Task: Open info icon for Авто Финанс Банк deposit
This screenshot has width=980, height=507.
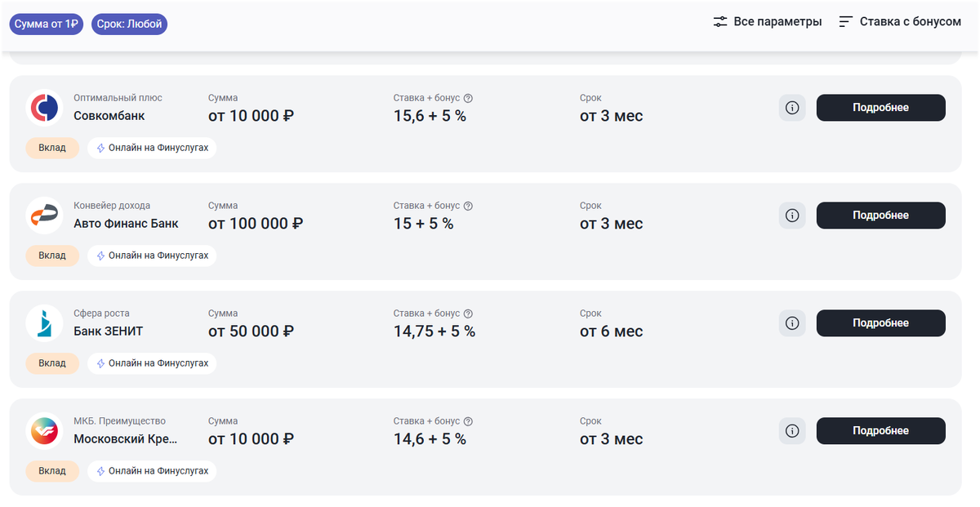Action: [792, 216]
